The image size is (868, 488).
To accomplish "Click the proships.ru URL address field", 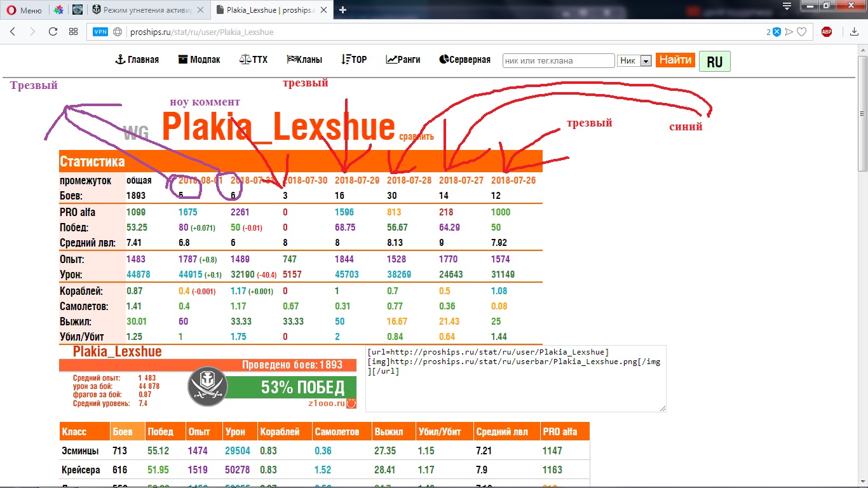I will click(x=201, y=32).
